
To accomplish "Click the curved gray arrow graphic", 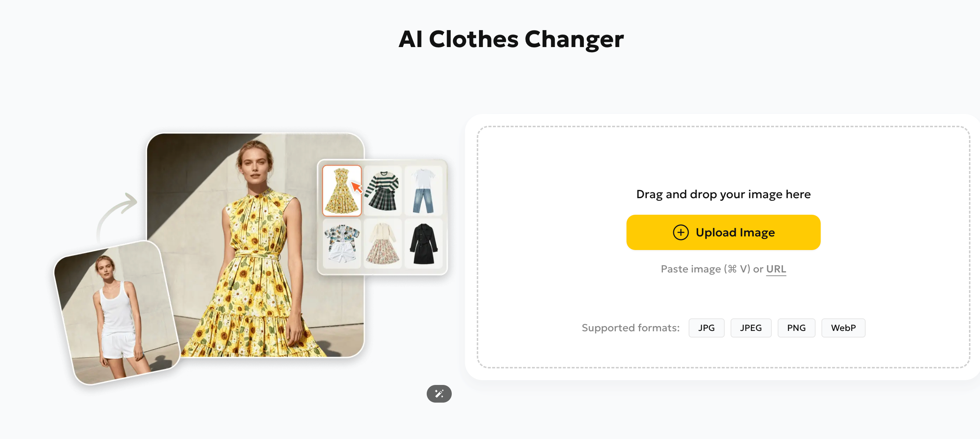I will pos(116,217).
